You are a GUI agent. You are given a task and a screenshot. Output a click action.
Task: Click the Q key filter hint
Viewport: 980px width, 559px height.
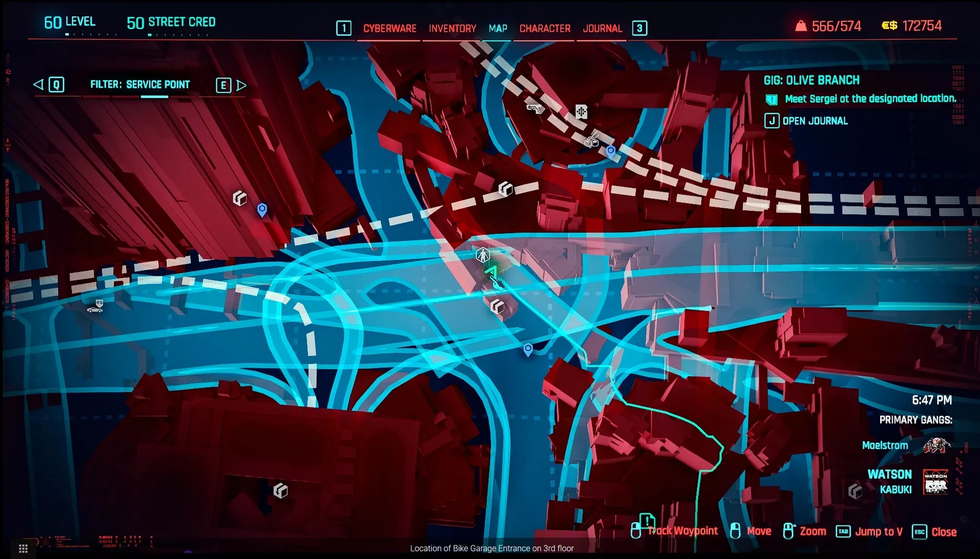(56, 84)
